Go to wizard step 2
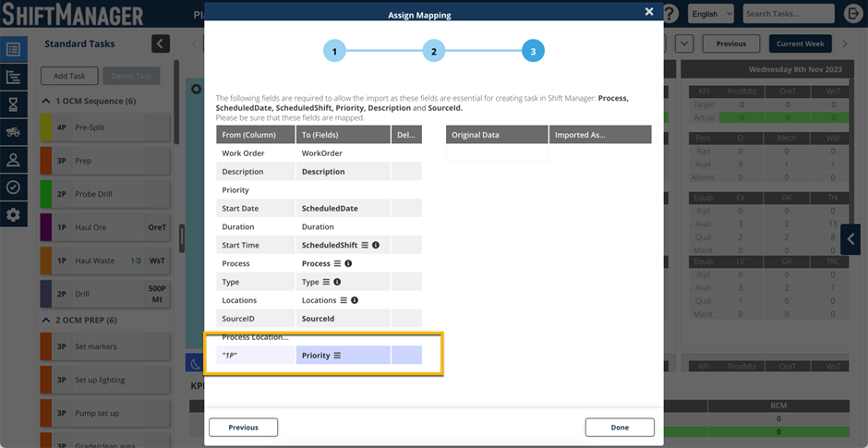This screenshot has height=448, width=868. coord(434,52)
